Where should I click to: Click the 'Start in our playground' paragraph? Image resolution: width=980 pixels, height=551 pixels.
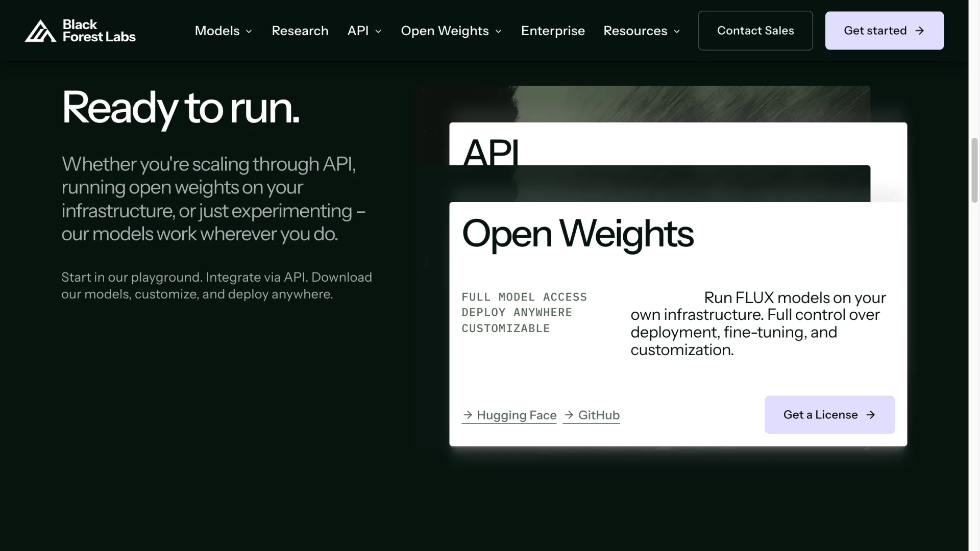[x=217, y=286]
